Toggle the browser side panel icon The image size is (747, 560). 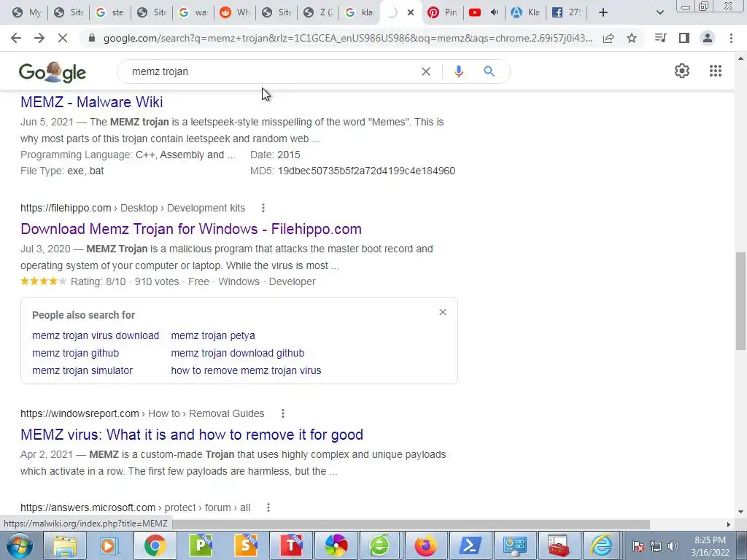(684, 38)
